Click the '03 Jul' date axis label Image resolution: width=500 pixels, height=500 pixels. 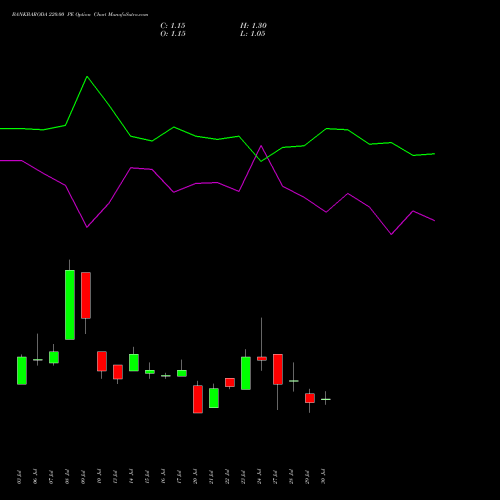point(19,477)
